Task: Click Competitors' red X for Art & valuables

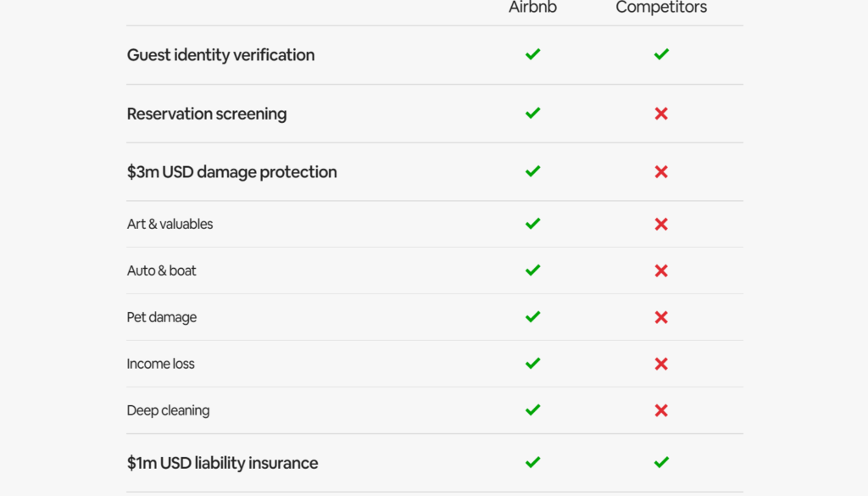Action: (661, 224)
